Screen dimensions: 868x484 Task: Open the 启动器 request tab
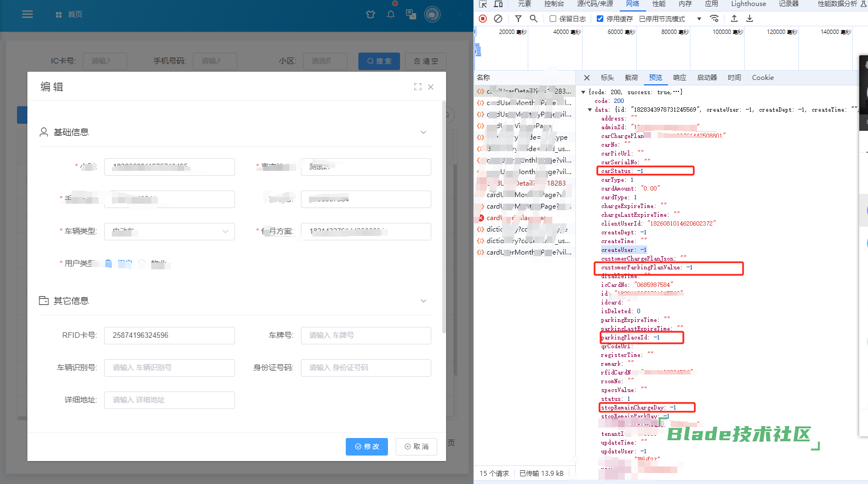click(707, 78)
